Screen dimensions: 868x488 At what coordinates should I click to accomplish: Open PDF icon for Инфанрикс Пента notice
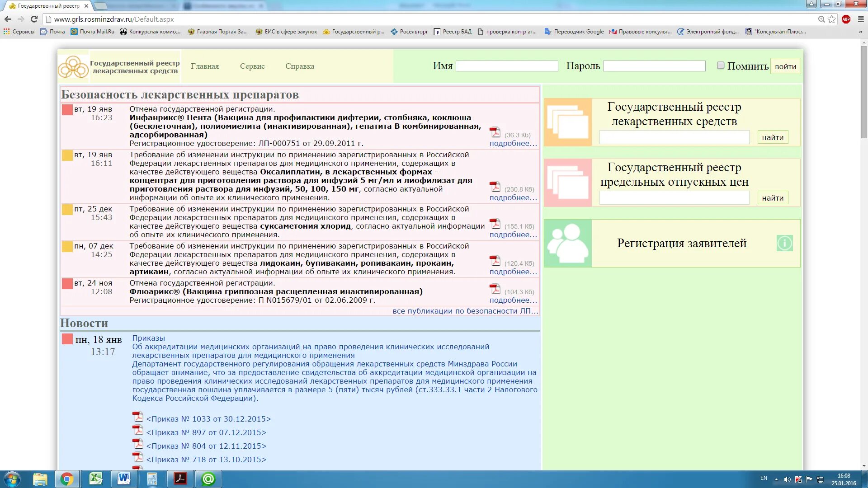[495, 132]
